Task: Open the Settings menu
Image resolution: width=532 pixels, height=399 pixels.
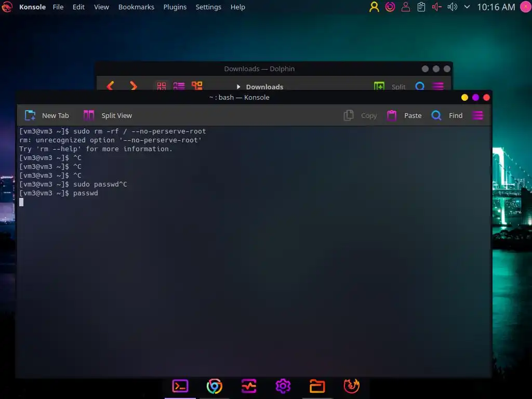Action: click(x=208, y=7)
